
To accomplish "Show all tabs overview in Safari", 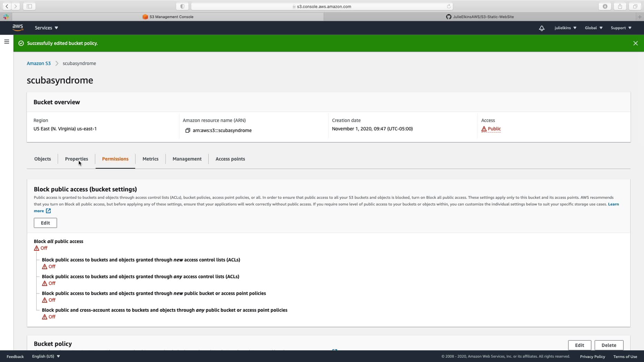I will coord(635,6).
